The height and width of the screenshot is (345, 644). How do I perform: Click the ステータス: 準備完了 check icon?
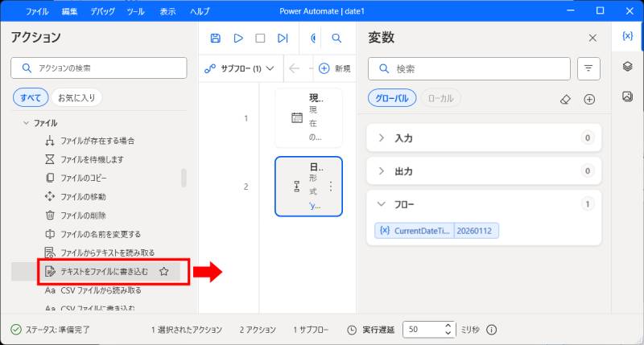16,330
